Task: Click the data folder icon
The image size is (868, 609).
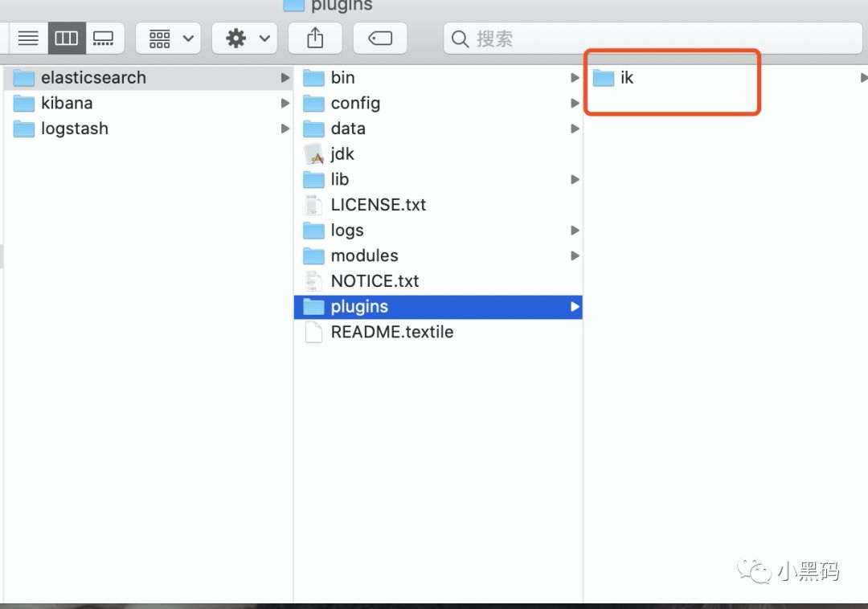Action: (314, 129)
